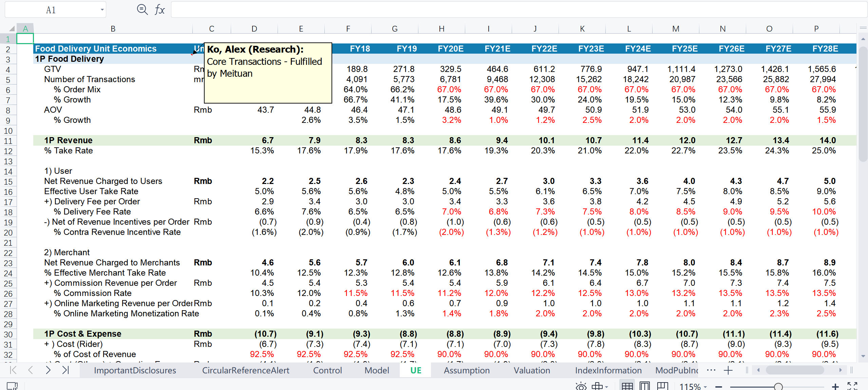Open the Assumption sheet tab
The image size is (868, 390).
pyautogui.click(x=467, y=370)
